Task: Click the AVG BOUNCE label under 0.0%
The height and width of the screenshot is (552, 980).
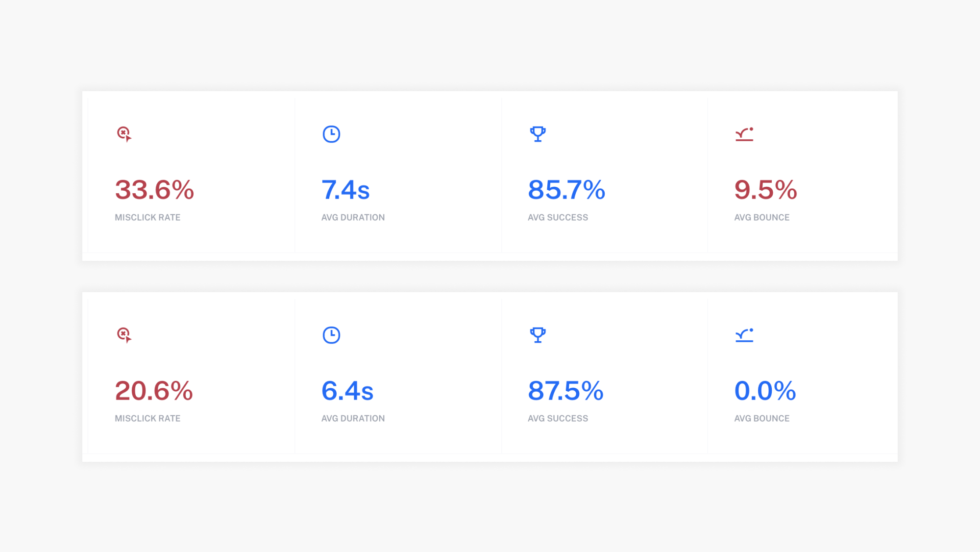Action: coord(761,418)
